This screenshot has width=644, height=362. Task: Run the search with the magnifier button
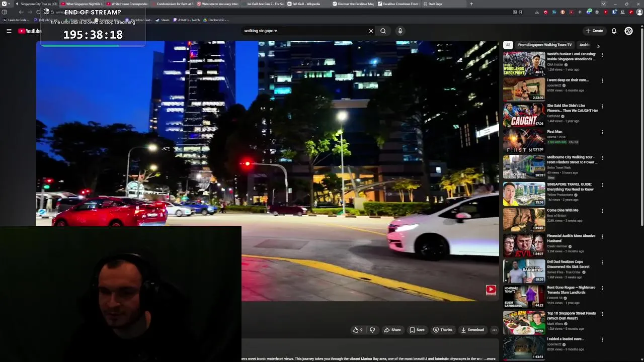click(383, 31)
